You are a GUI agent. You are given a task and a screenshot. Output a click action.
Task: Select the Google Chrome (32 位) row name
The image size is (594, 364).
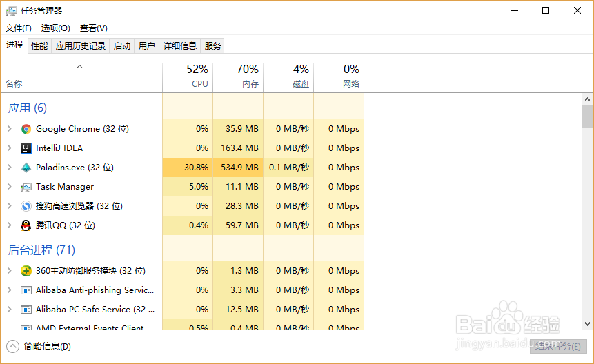coord(82,129)
